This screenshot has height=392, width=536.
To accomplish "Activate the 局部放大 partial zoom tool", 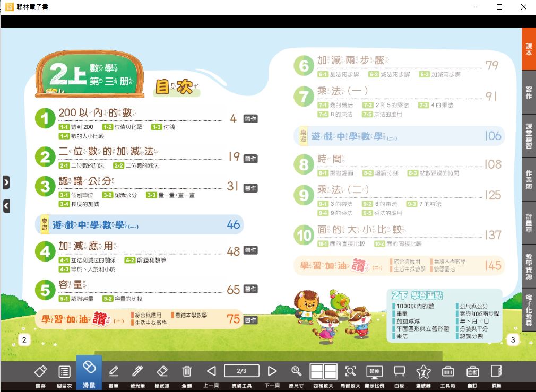I will (350, 371).
